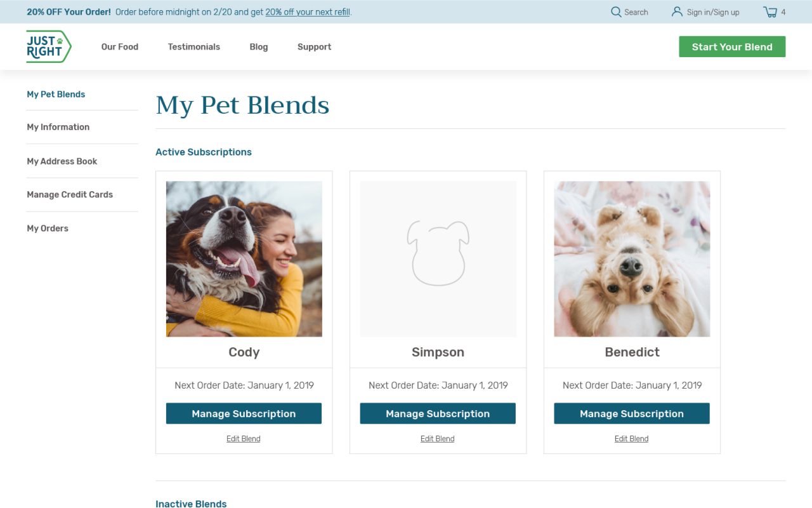Click Start Your Blend button
This screenshot has height=508, width=812.
coord(732,46)
